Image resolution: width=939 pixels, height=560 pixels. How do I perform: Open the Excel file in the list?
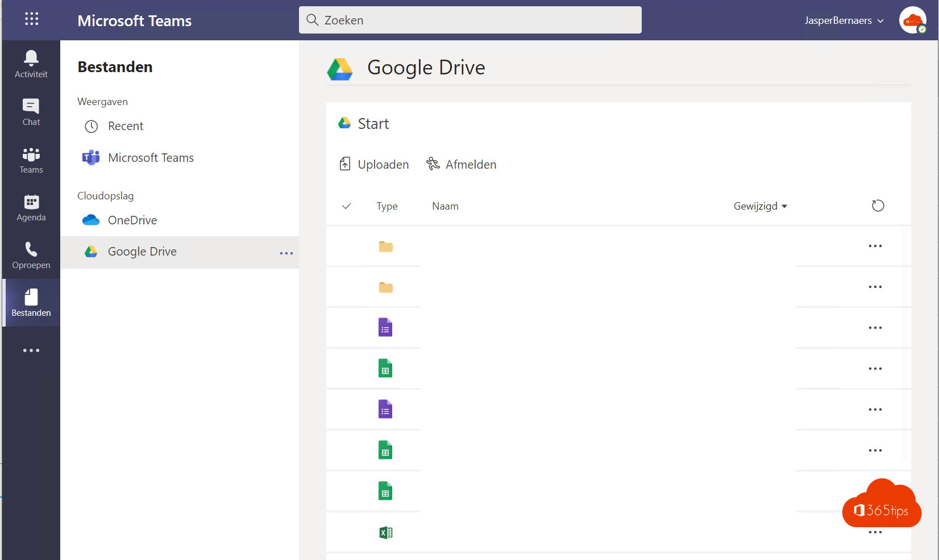click(386, 533)
